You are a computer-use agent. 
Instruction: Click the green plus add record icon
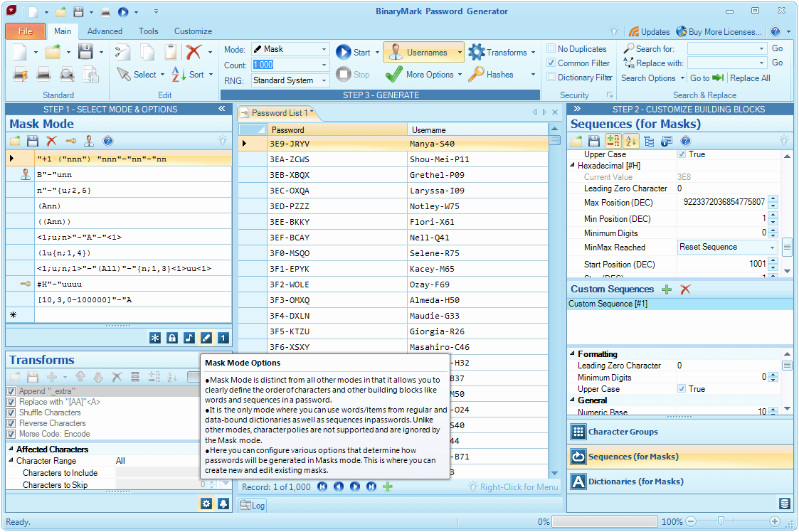pyautogui.click(x=388, y=486)
